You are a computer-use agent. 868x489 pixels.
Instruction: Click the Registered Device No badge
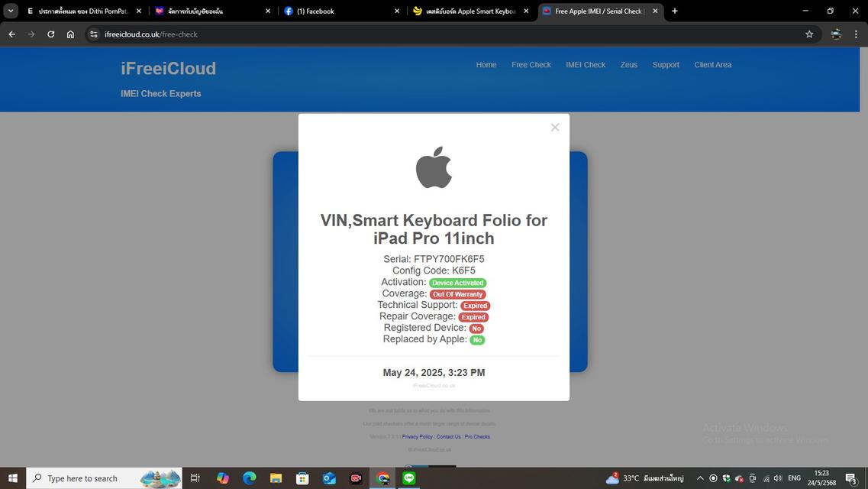[x=476, y=329]
